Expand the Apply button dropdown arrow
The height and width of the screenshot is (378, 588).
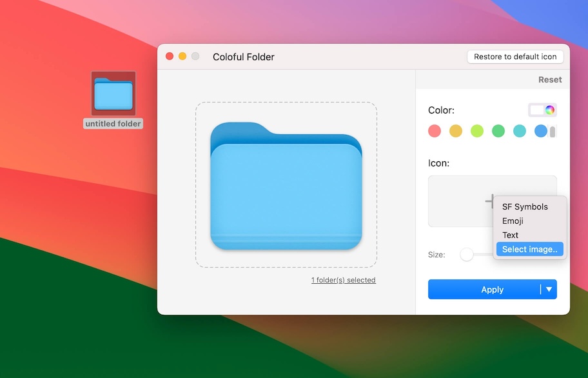tap(549, 290)
